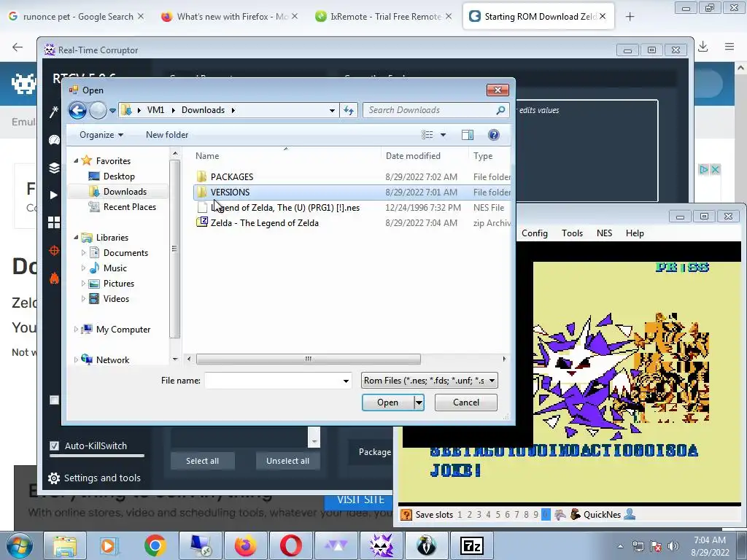The height and width of the screenshot is (560, 747).
Task: Click the Open button in dialog
Action: (x=387, y=402)
